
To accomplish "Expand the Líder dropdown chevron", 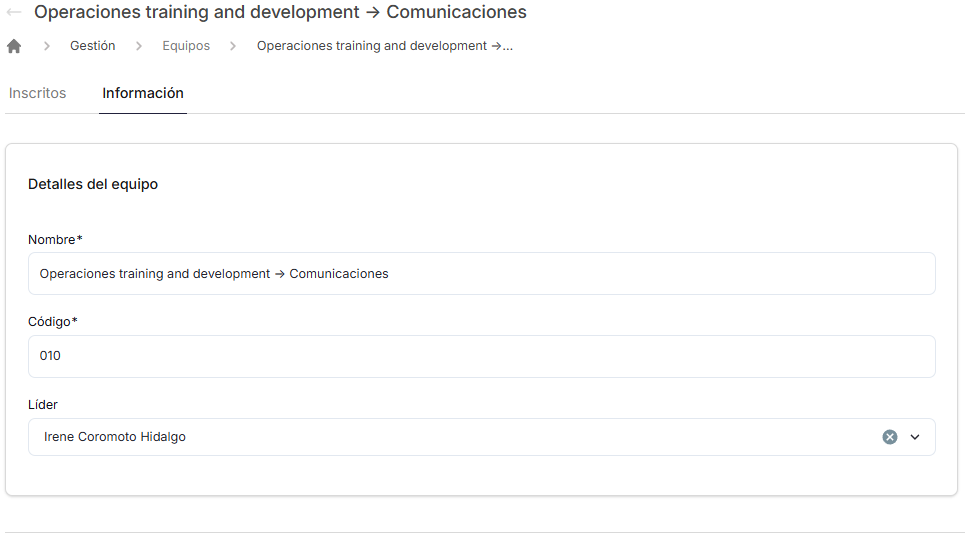I will coord(915,437).
